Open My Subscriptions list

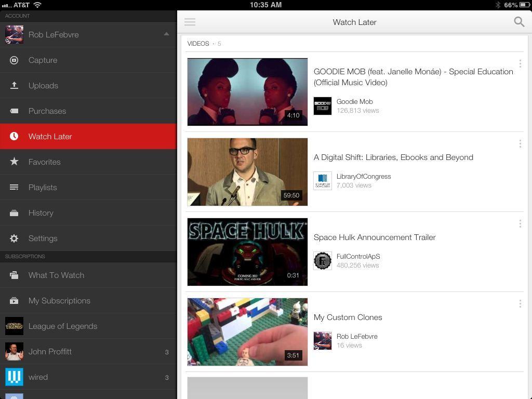(59, 301)
